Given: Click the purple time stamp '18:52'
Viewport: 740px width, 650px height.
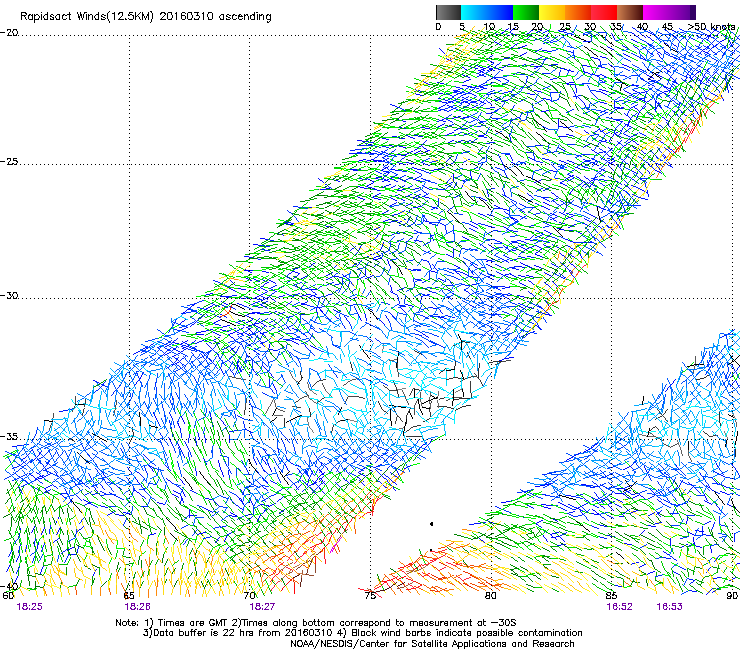Looking at the screenshot, I should coord(619,607).
